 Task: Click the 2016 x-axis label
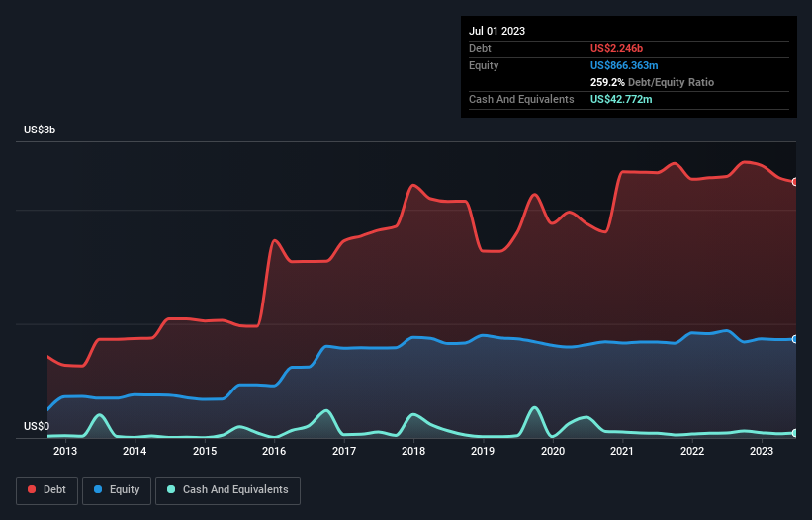pyautogui.click(x=274, y=451)
